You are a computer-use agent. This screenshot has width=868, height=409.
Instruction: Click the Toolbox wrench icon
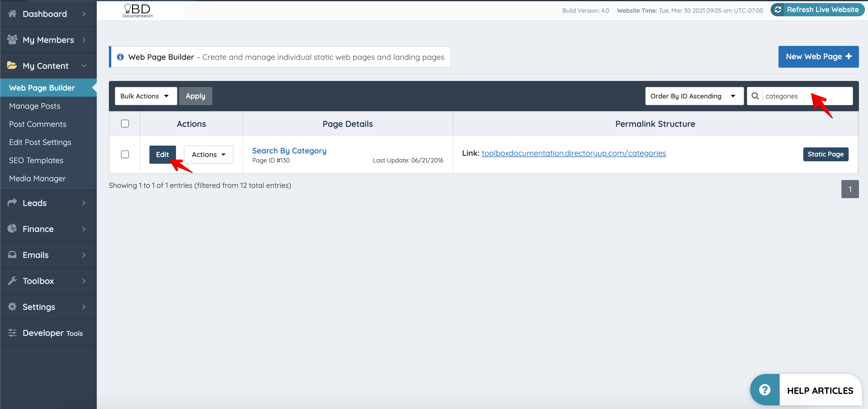(12, 280)
